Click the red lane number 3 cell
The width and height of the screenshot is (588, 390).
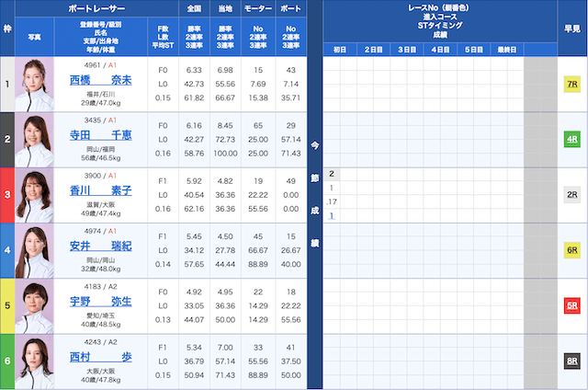coord(8,195)
